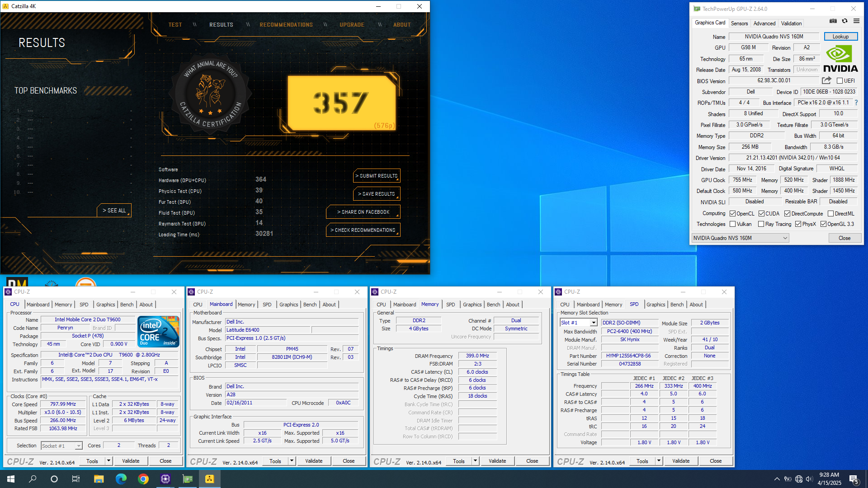The width and height of the screenshot is (868, 488).
Task: Open the GPU-Z hamburger menu icon
Action: 856,21
